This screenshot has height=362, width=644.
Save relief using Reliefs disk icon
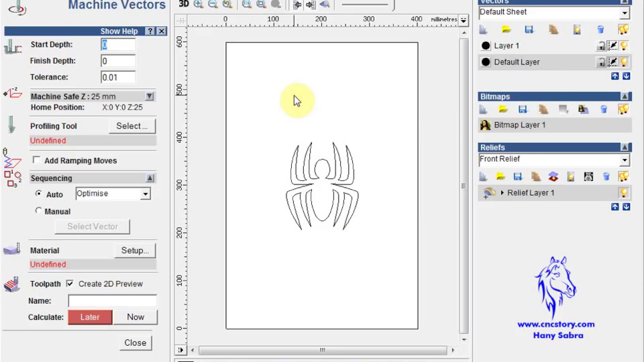click(518, 176)
